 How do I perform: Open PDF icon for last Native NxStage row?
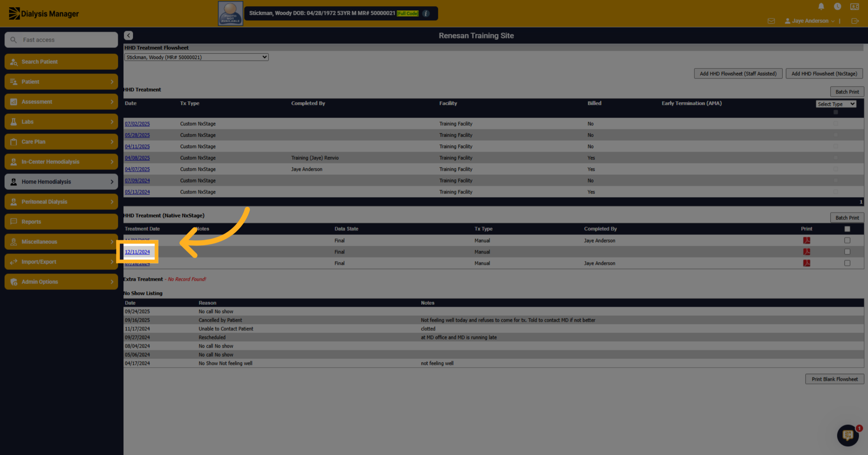tap(807, 263)
